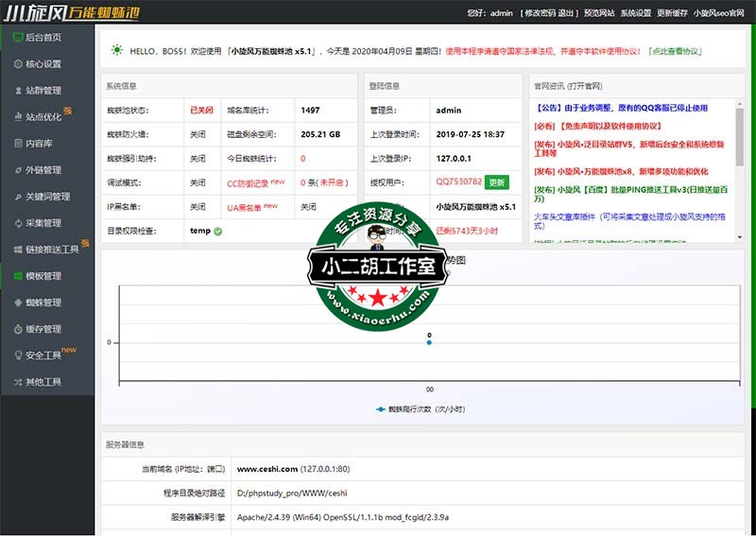Click the green grid icon for 模板管理
The height and width of the screenshot is (536, 756).
(18, 276)
